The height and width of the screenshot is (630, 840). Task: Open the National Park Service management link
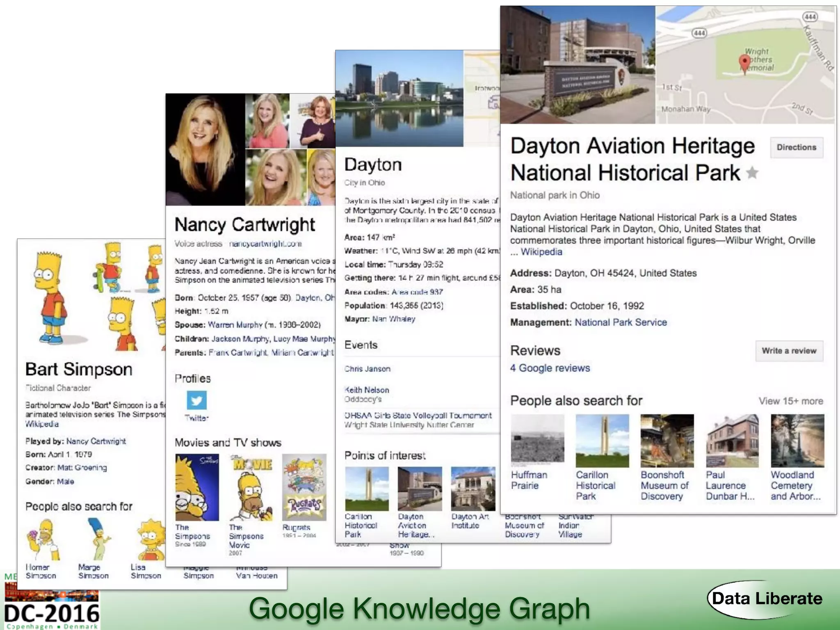tap(621, 322)
